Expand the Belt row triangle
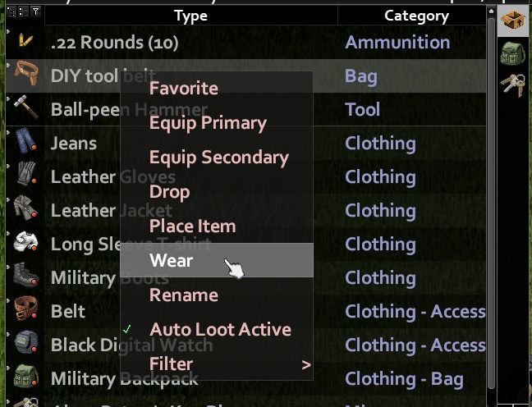The width and height of the screenshot is (532, 407). pos(8,300)
